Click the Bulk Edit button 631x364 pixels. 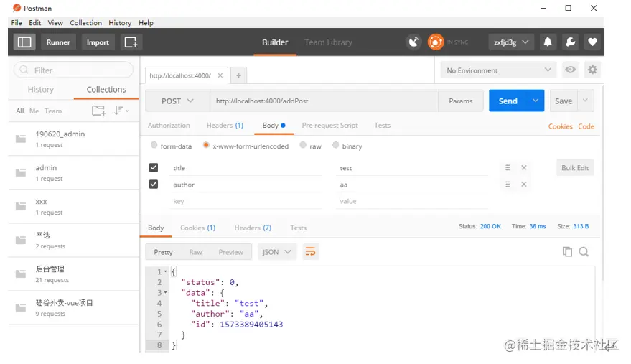(575, 167)
